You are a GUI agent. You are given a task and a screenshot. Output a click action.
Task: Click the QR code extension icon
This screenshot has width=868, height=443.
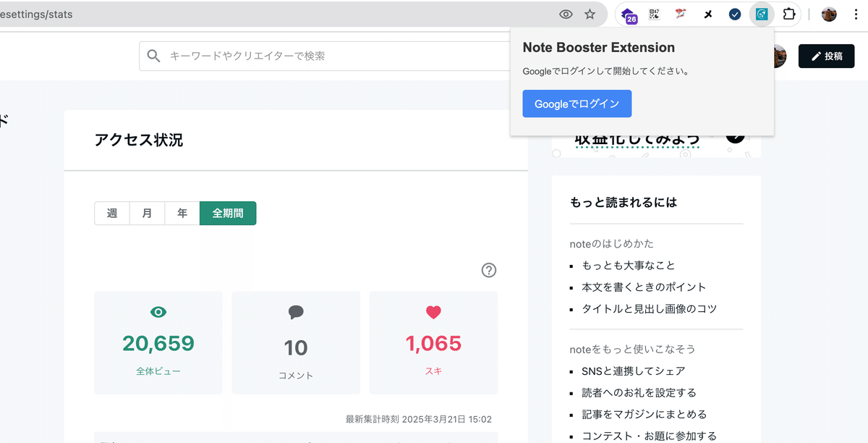[654, 14]
